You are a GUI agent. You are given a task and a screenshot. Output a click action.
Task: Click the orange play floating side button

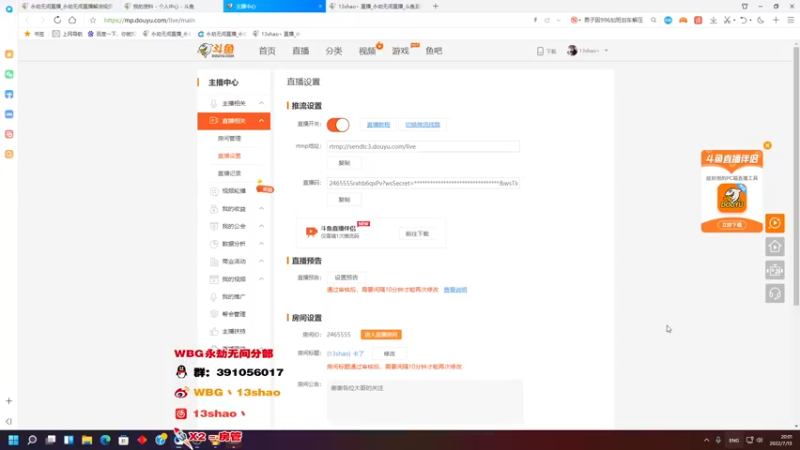point(775,223)
